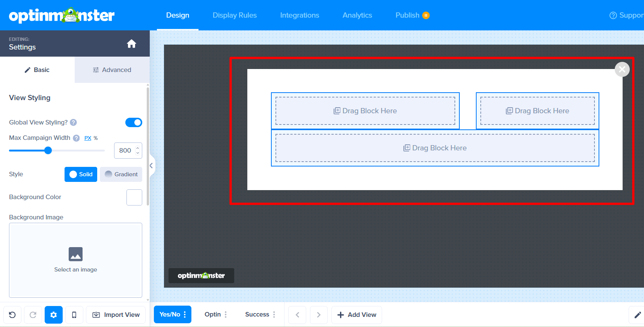
Task: Toggle Global View Styling switch
Action: pos(134,122)
